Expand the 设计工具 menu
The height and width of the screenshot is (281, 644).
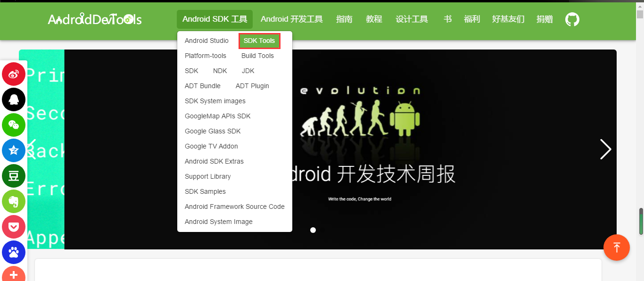412,19
